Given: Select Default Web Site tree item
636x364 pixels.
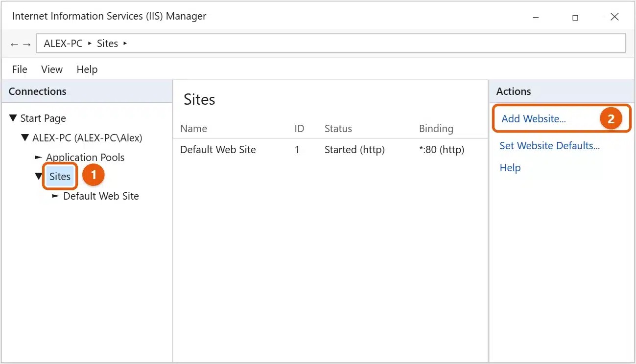Looking at the screenshot, I should pyautogui.click(x=101, y=196).
